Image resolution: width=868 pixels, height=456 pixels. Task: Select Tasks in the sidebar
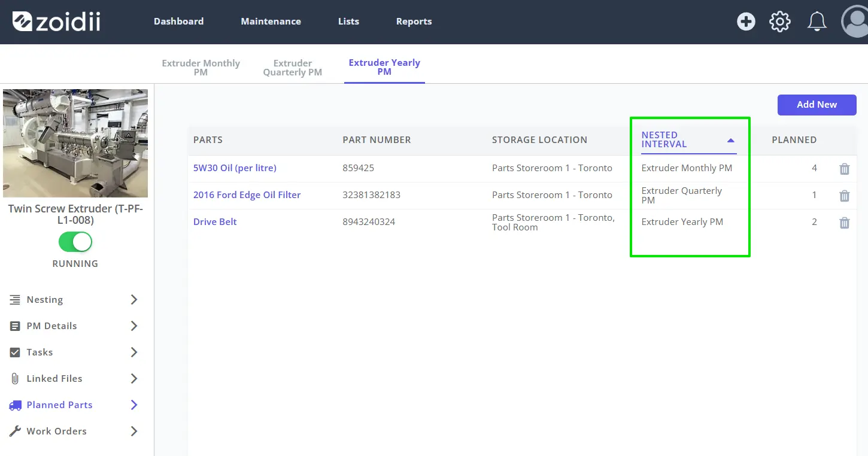tap(40, 352)
